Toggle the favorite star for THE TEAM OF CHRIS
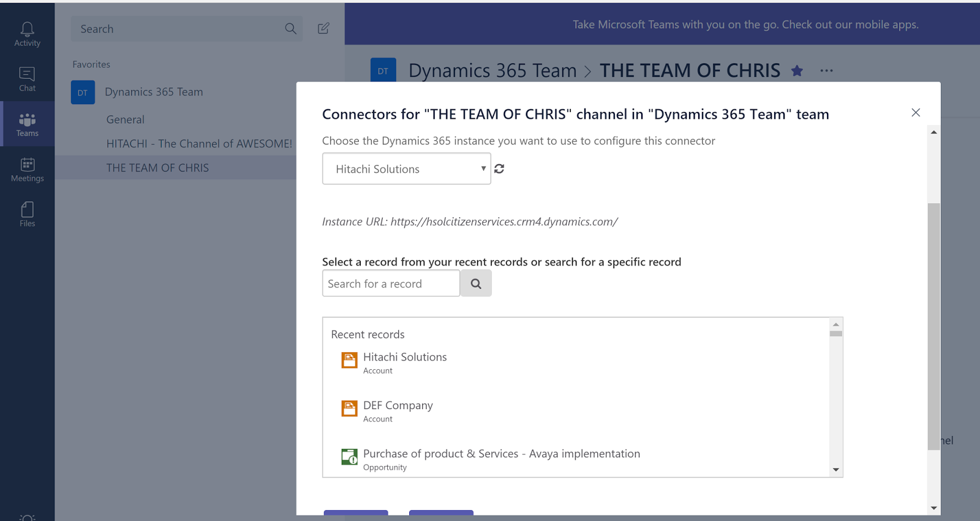 797,71
